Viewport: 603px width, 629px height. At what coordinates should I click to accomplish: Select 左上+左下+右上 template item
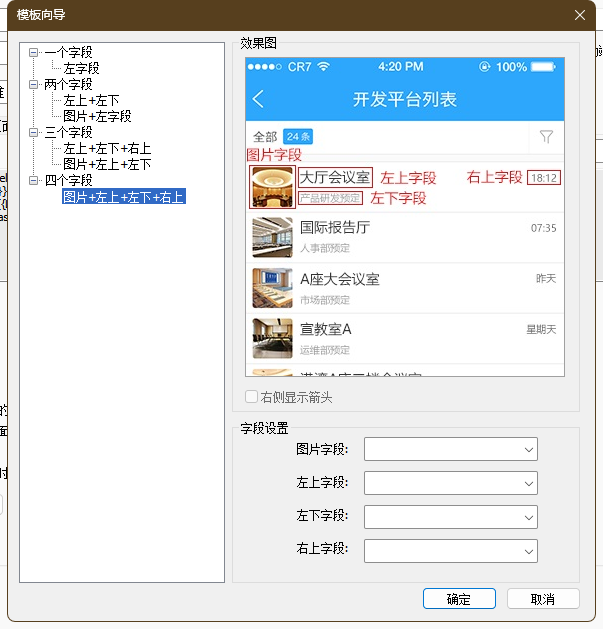[x=107, y=148]
